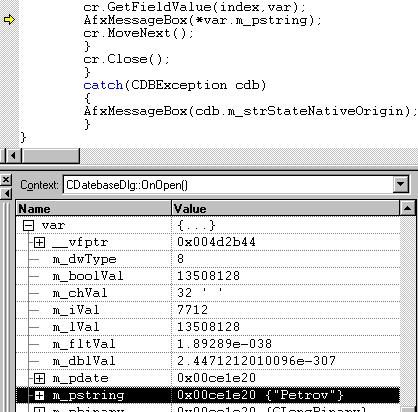Select the m_fltVal row

(208, 344)
